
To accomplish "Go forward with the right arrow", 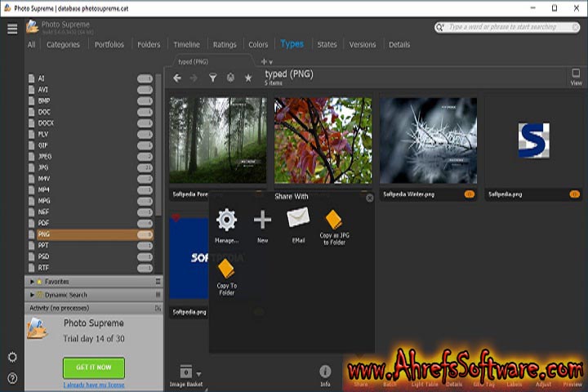I will 194,78.
